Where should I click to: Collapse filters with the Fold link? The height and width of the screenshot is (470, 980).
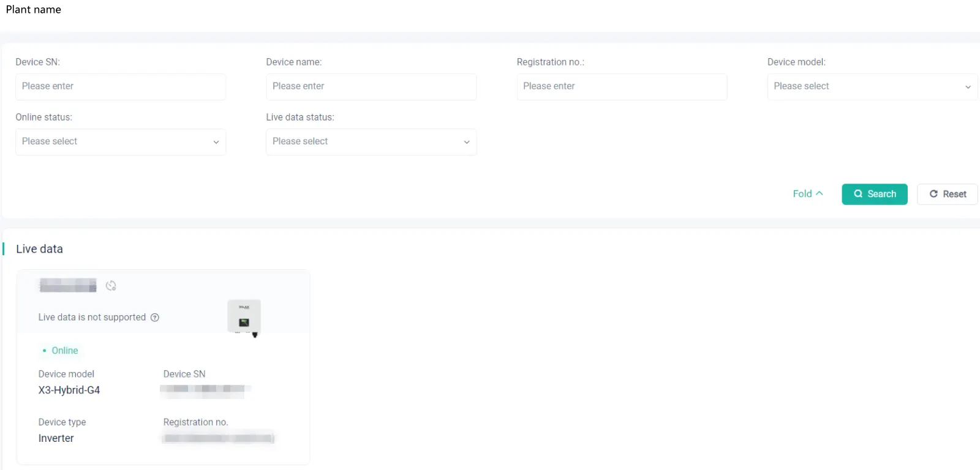click(x=808, y=194)
